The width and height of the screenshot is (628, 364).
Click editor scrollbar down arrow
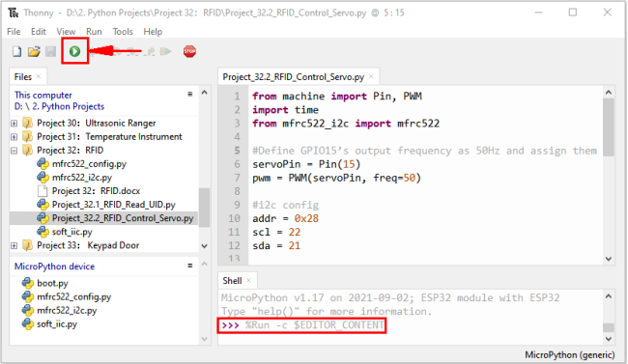609,259
